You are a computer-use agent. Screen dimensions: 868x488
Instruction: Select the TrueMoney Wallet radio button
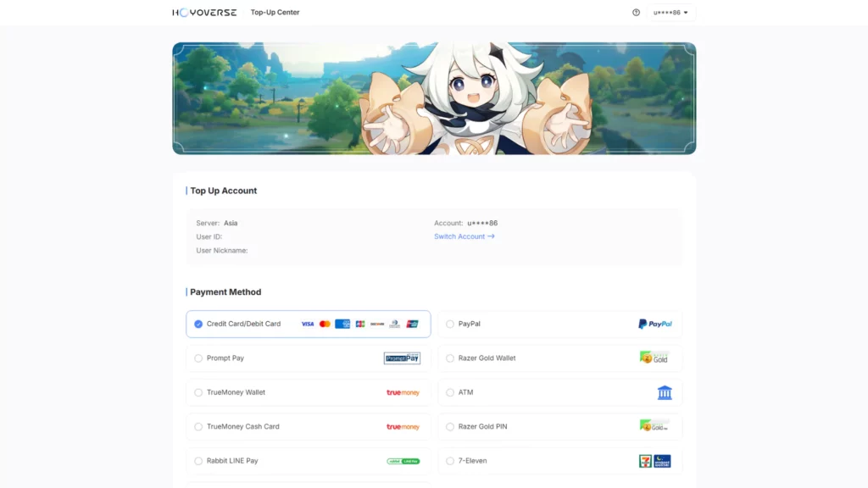(198, 393)
